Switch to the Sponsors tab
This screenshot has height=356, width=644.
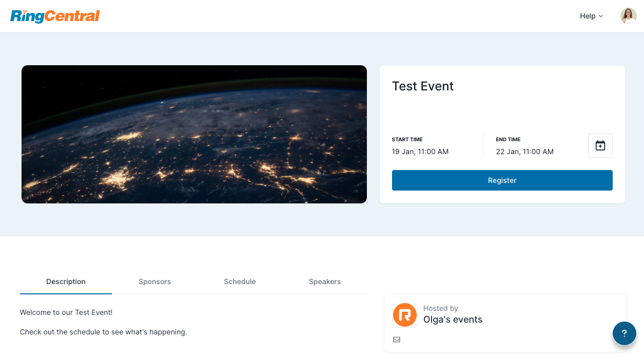[x=154, y=282]
